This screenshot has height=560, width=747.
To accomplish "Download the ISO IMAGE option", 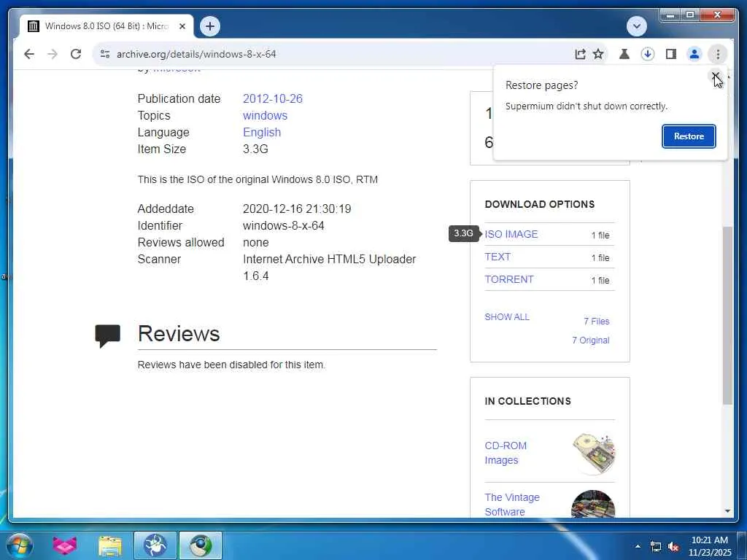I will (x=511, y=234).
